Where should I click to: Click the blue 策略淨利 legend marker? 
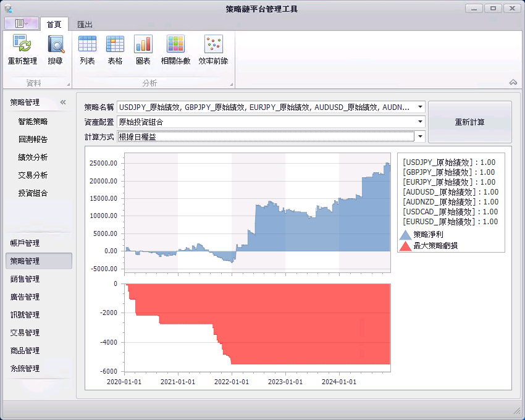pos(405,235)
